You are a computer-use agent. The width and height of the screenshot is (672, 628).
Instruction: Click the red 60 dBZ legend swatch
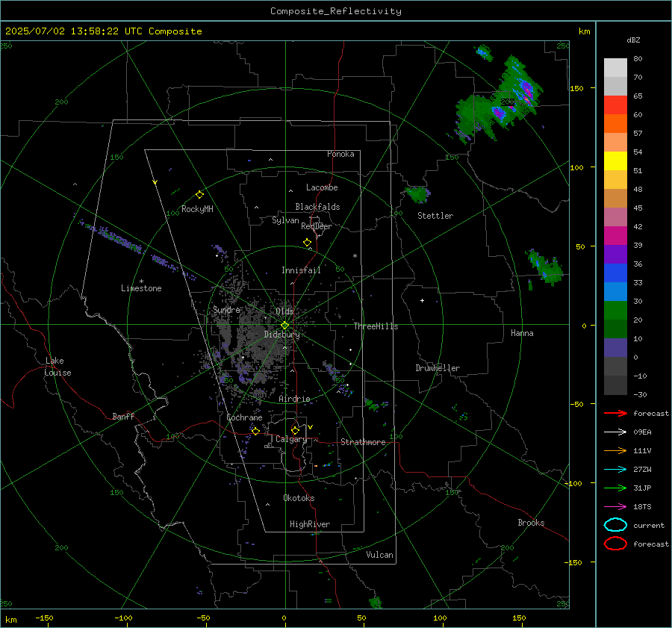(615, 105)
